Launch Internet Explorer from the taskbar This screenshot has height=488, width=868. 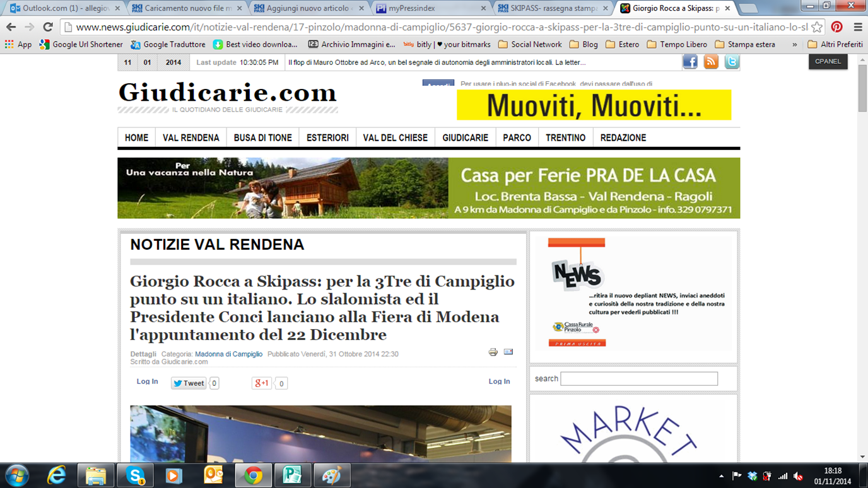(57, 475)
